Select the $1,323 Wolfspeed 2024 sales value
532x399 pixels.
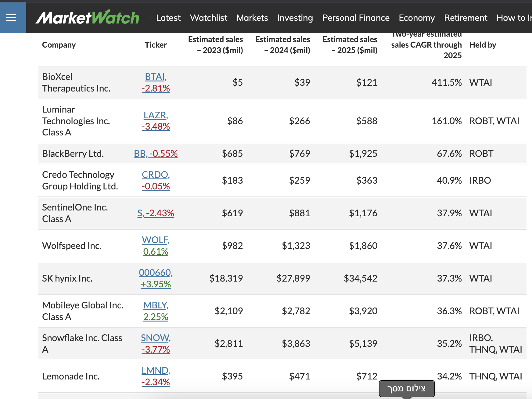[x=296, y=246]
